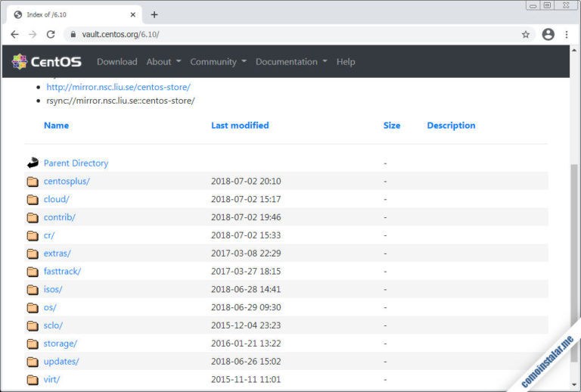Sort listing by Last modified column

click(x=240, y=126)
